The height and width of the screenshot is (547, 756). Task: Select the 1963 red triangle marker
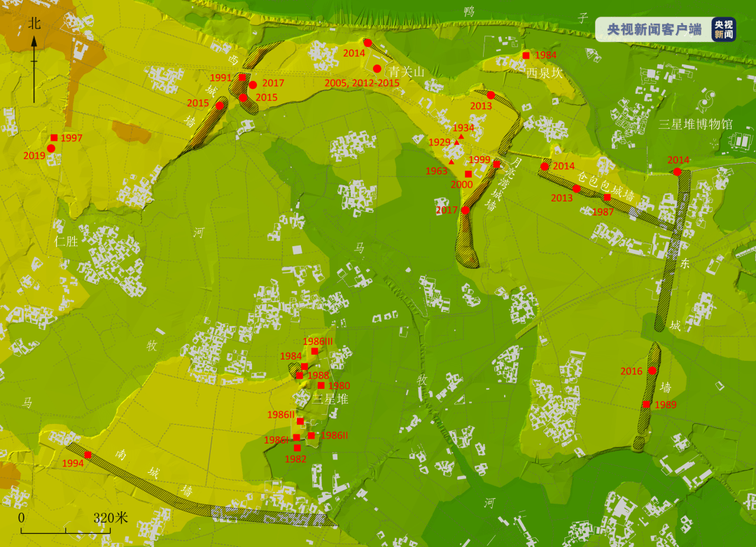[451, 162]
